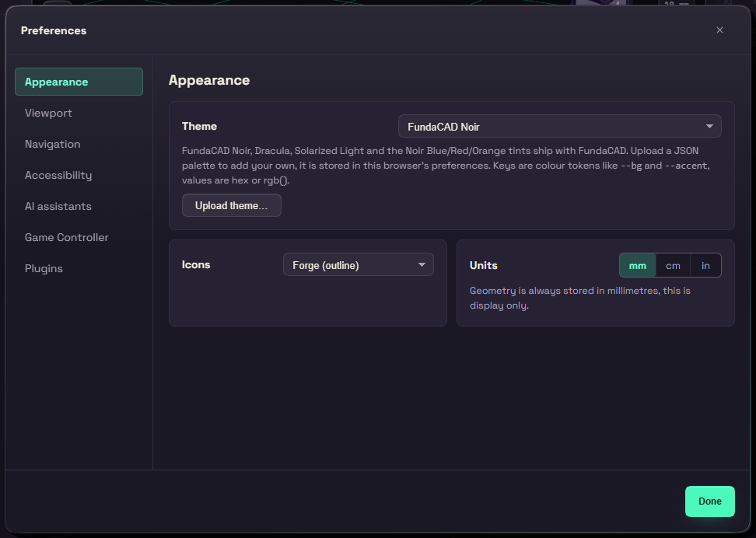756x538 pixels.
Task: Set display units to mm
Action: point(638,265)
